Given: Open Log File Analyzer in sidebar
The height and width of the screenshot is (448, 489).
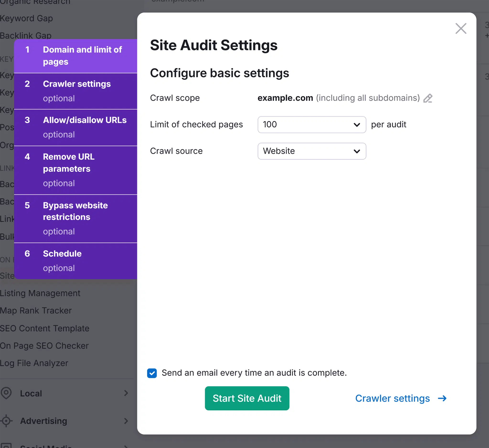Looking at the screenshot, I should coord(34,363).
